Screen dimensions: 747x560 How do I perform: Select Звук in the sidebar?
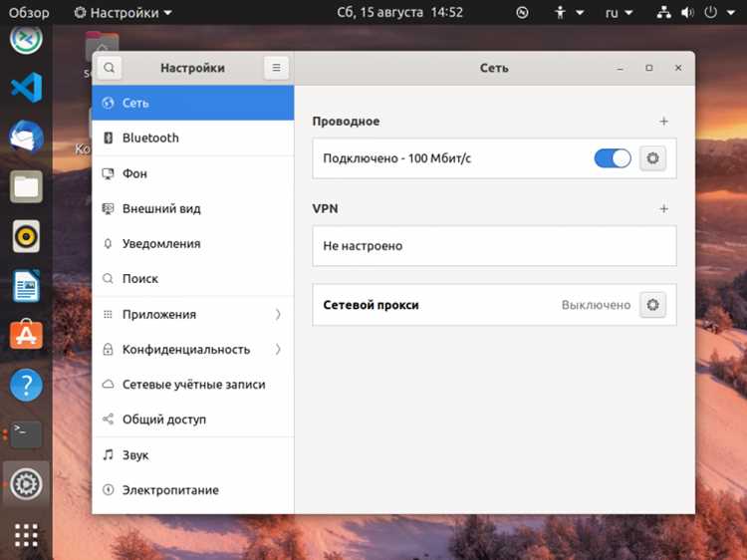193,454
